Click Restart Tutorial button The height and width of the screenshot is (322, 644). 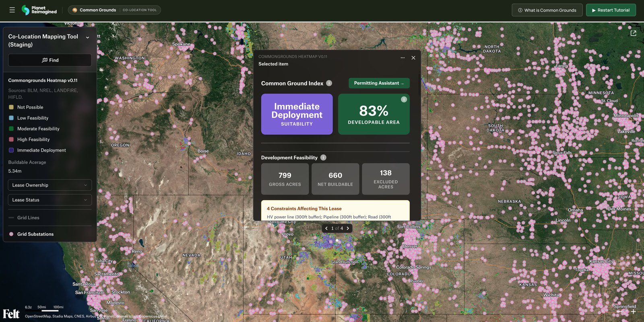[x=611, y=10]
